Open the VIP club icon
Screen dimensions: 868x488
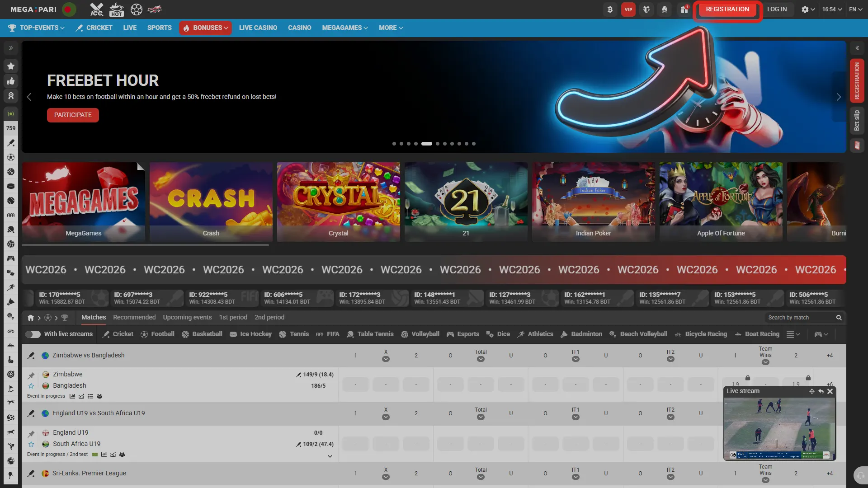click(628, 9)
